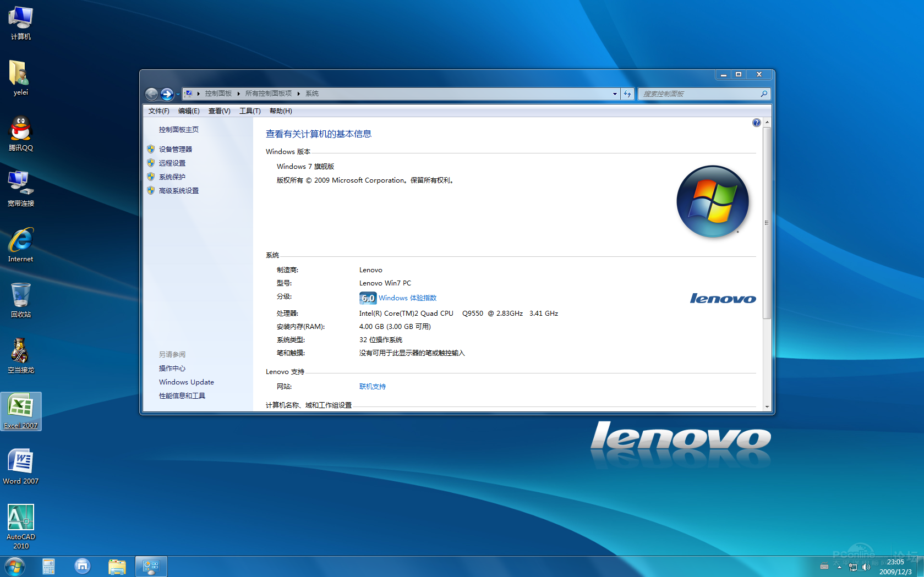Click the search magnifier icon
924x577 pixels.
[764, 94]
